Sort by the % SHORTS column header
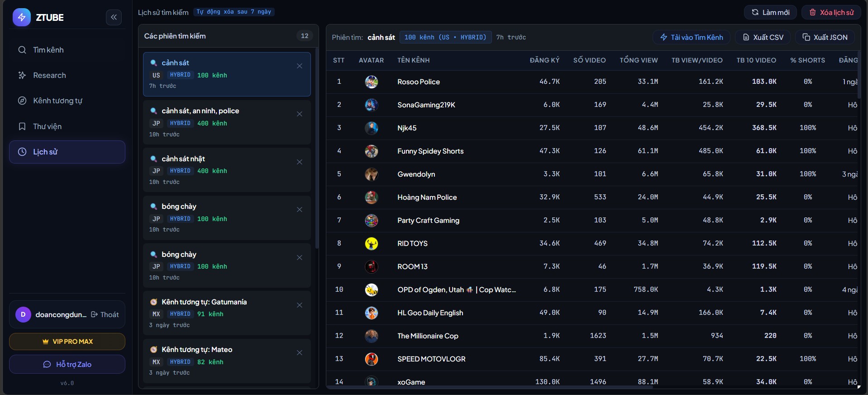Screen dimensions: 868x395 (807, 60)
